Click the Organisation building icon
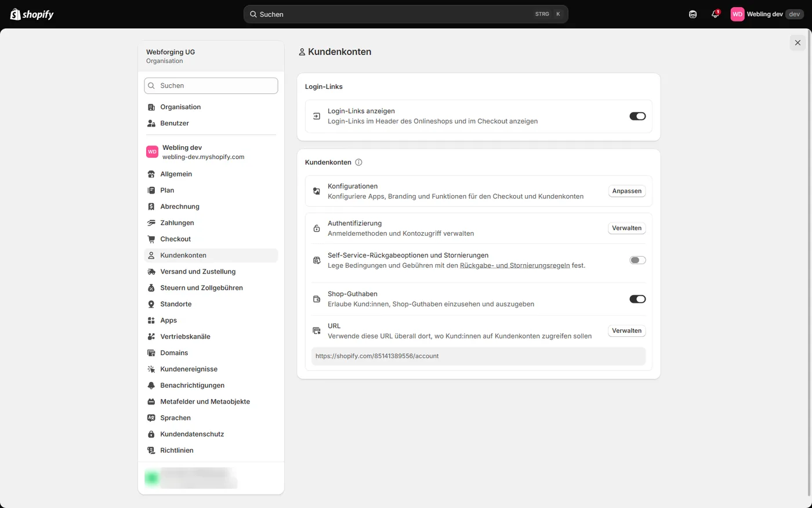812x508 pixels. click(x=151, y=107)
